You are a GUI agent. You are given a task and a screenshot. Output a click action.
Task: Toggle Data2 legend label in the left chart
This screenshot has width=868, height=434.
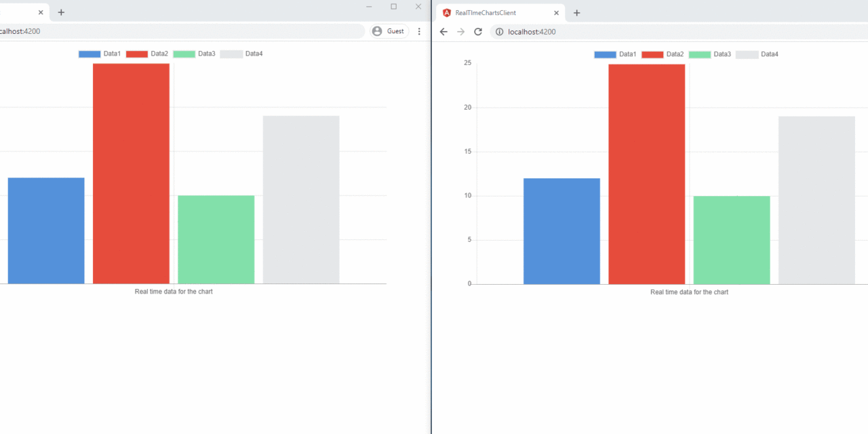tap(159, 54)
